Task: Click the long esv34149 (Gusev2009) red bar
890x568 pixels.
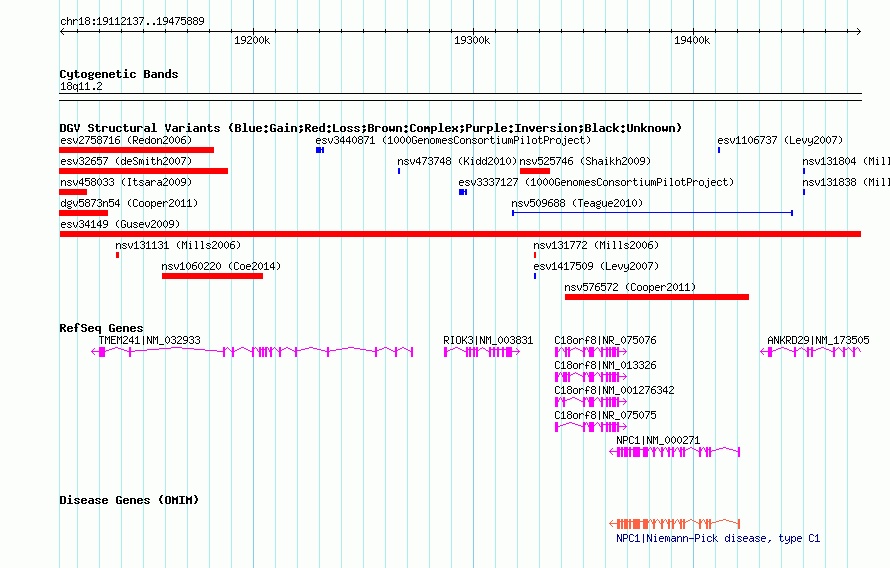Action: [x=460, y=234]
